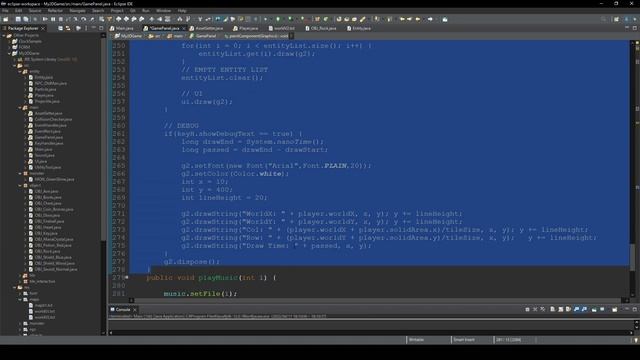Click Smart Insert in status bar

464,340
